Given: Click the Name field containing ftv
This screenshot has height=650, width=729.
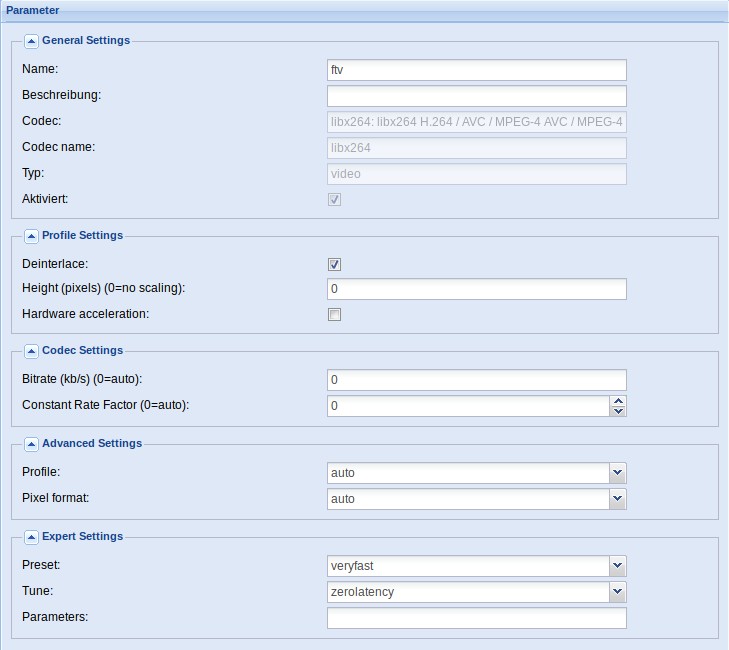Looking at the screenshot, I should [x=477, y=70].
